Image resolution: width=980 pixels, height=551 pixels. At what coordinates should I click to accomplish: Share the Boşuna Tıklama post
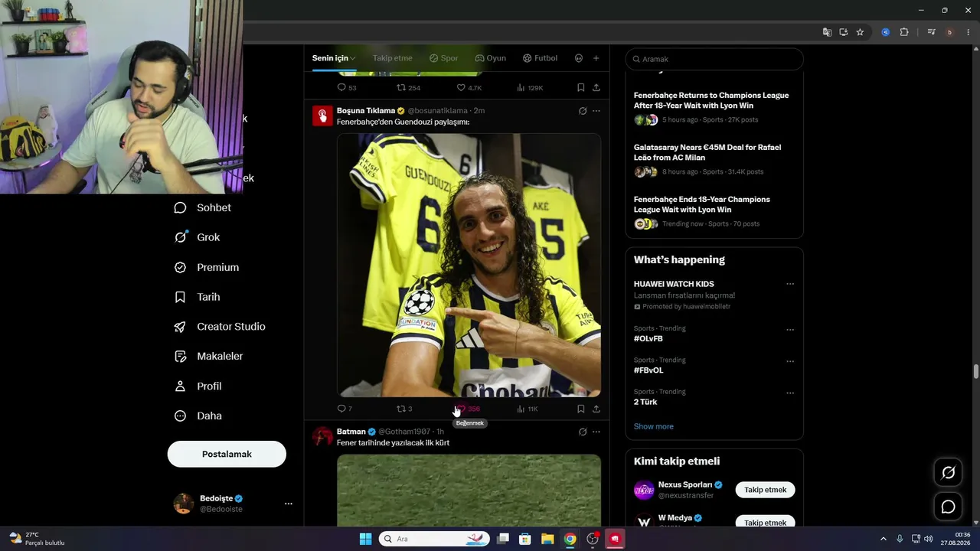click(596, 409)
